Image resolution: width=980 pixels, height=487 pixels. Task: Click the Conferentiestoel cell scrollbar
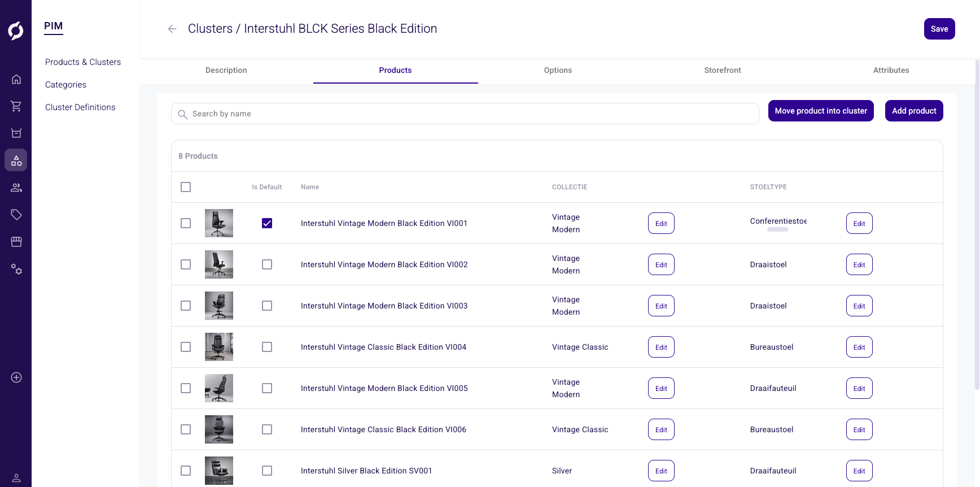[778, 229]
